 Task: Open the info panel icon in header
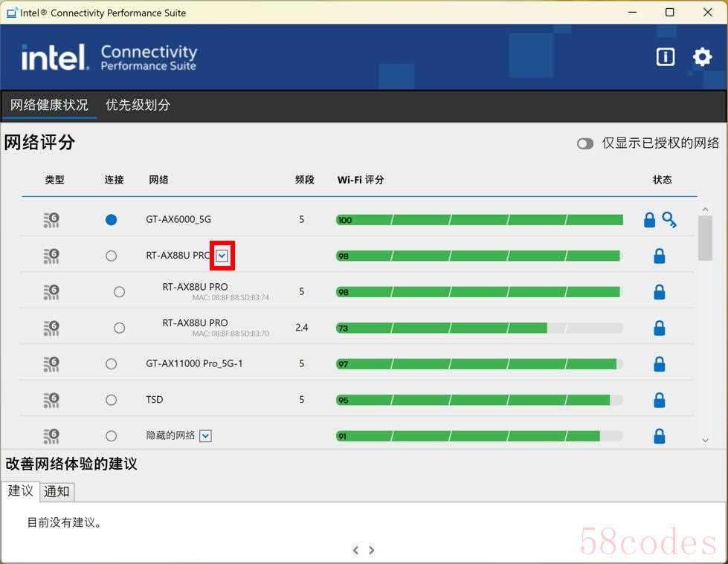tap(666, 57)
